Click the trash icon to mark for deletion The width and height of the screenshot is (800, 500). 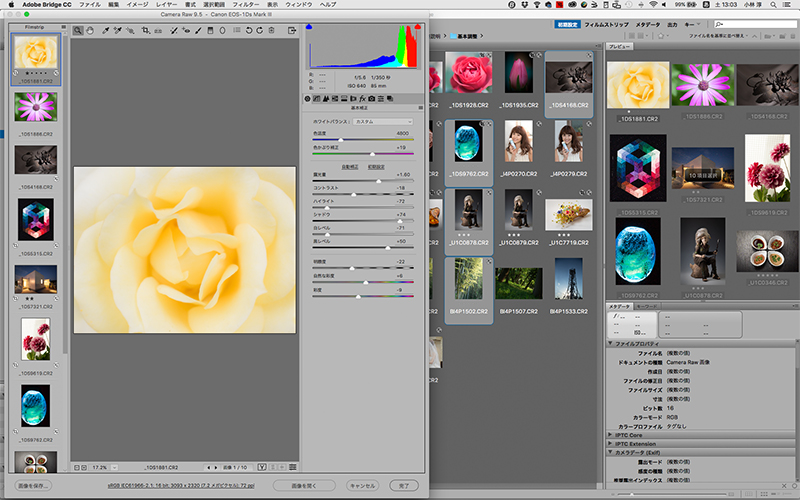271,31
